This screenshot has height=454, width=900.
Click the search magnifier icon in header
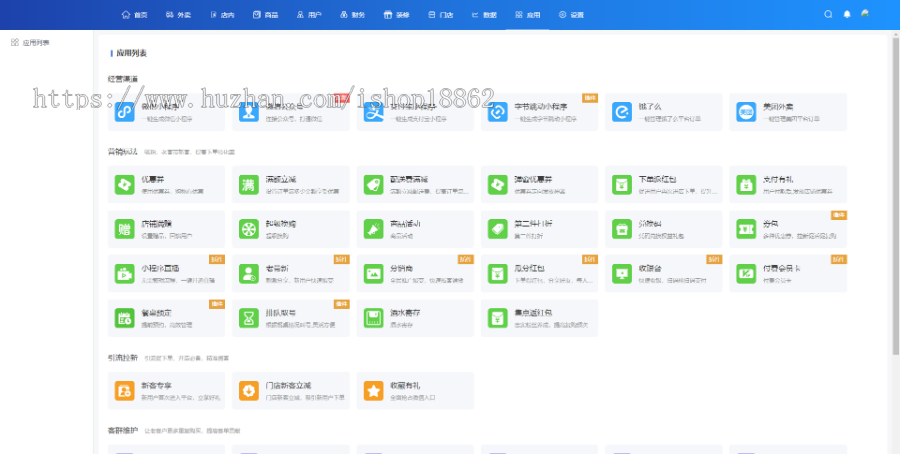click(x=828, y=14)
